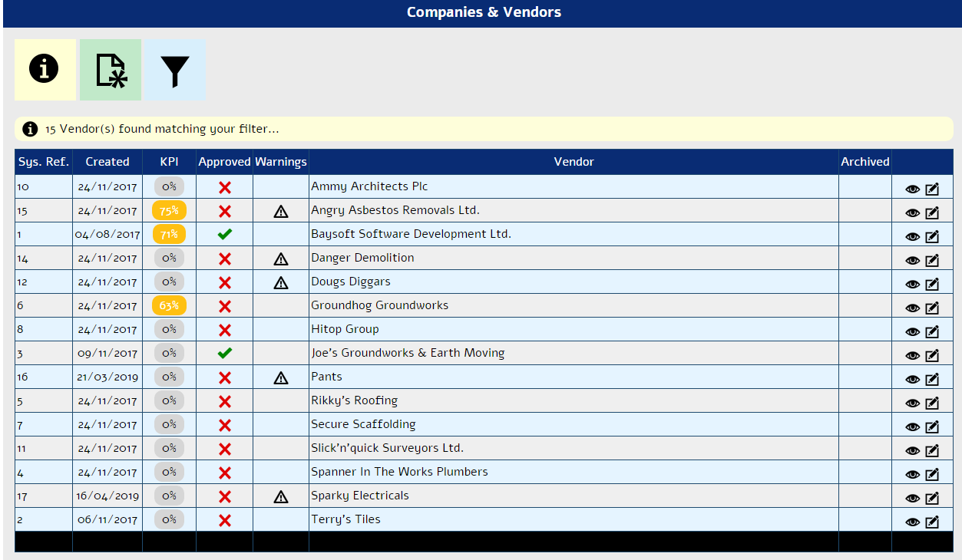Click the Archived cell for Dougs Diggars
This screenshot has height=560, width=962.
point(864,282)
